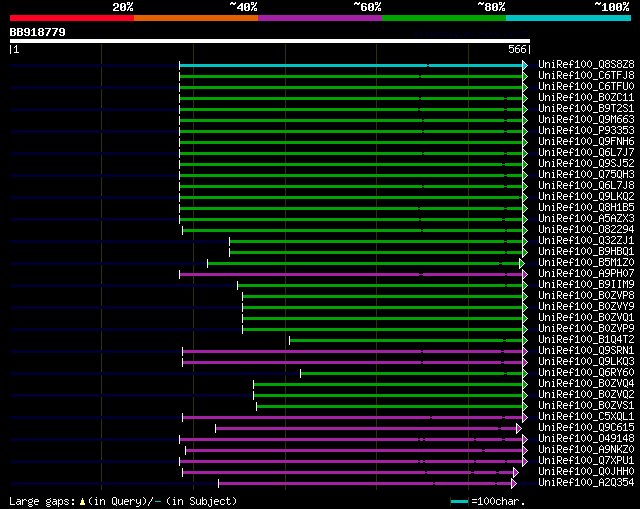640x509 pixels.
Task: Open the UniRef100_B9T2S1 entry
Action: 586,109
